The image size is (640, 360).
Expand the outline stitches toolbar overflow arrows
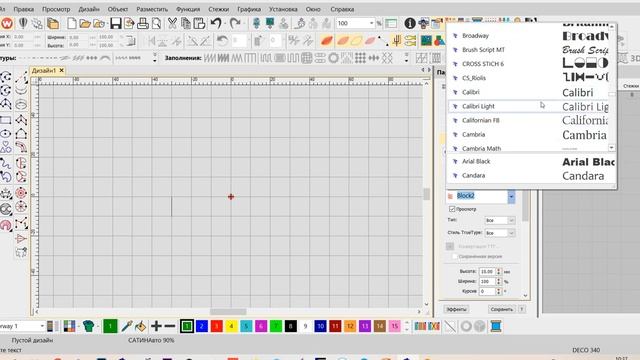[155, 58]
